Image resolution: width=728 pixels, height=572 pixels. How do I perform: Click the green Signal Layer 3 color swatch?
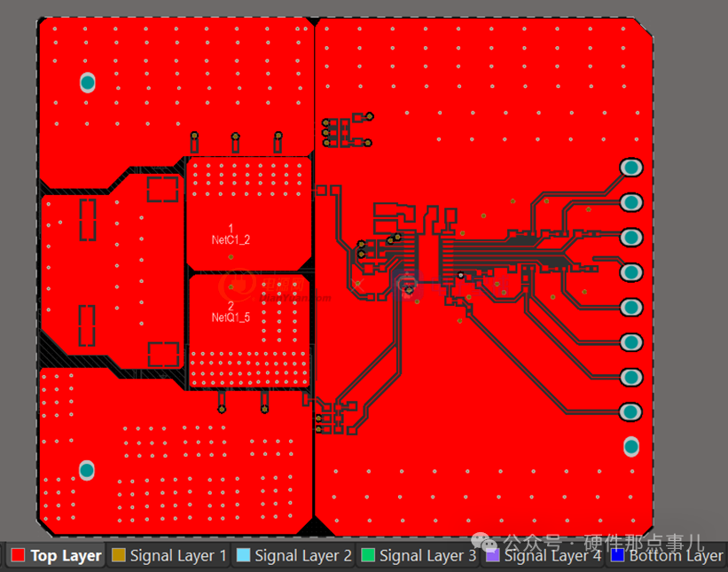point(368,556)
